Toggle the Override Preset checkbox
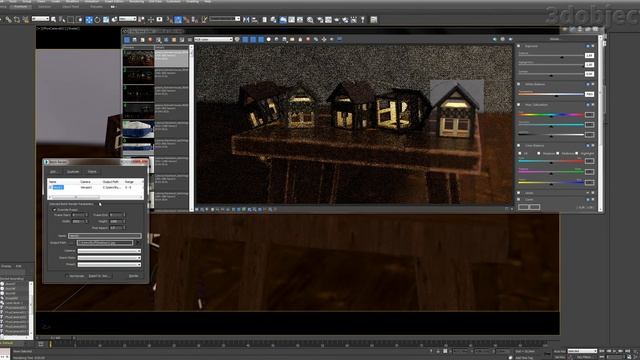Viewport: 640px width, 360px height. click(x=54, y=209)
